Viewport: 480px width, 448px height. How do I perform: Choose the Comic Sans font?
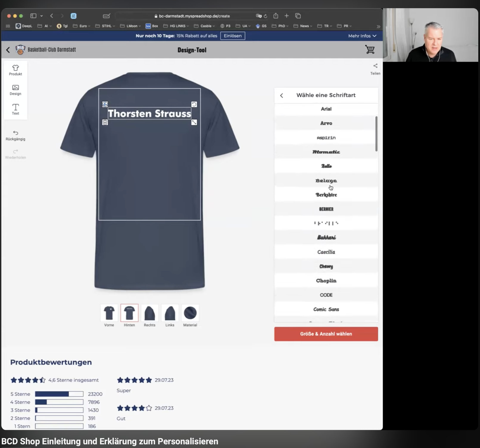[x=326, y=309]
